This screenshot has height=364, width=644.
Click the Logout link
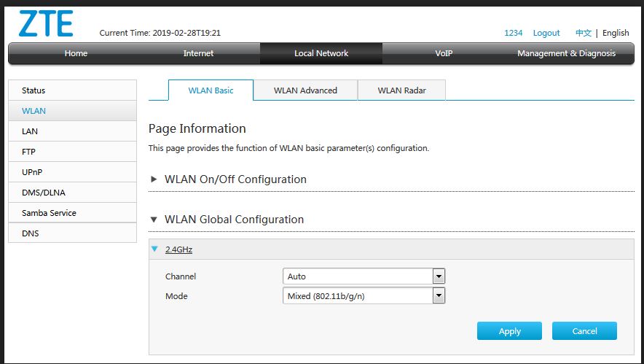coord(546,33)
